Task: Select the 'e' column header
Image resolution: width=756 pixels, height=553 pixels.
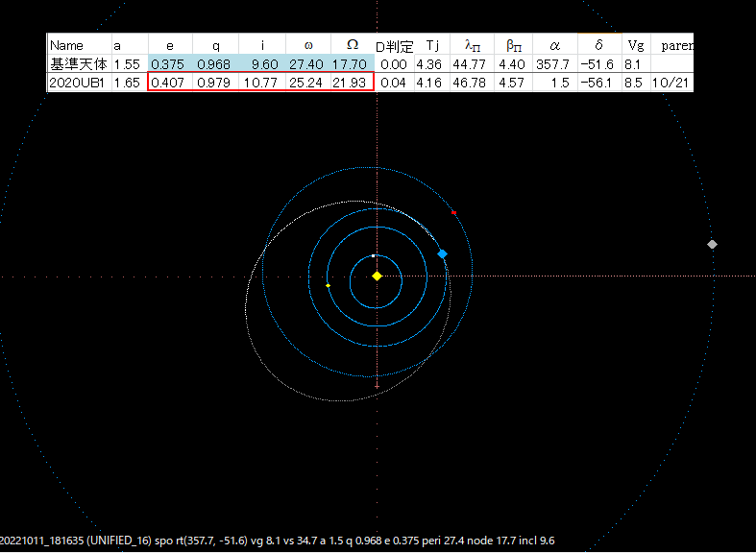Action: point(170,45)
